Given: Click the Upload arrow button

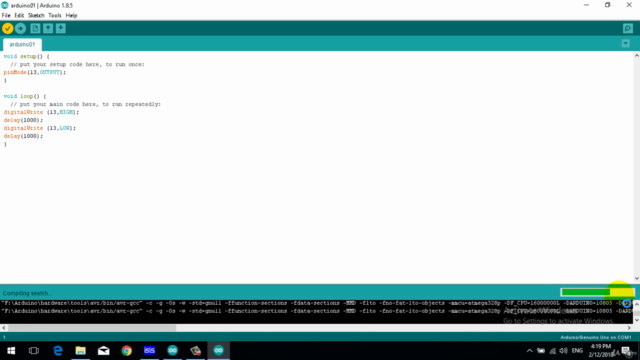Looking at the screenshot, I should 20,29.
